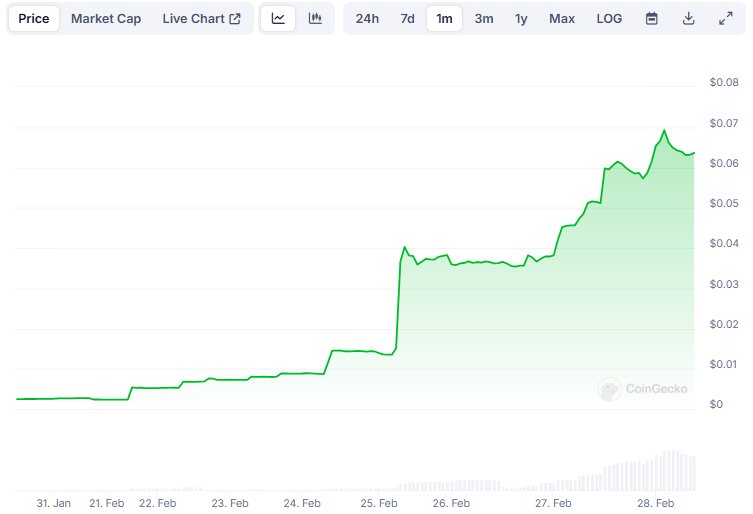Select the 1m time range
The width and height of the screenshot is (753, 514).
click(444, 19)
